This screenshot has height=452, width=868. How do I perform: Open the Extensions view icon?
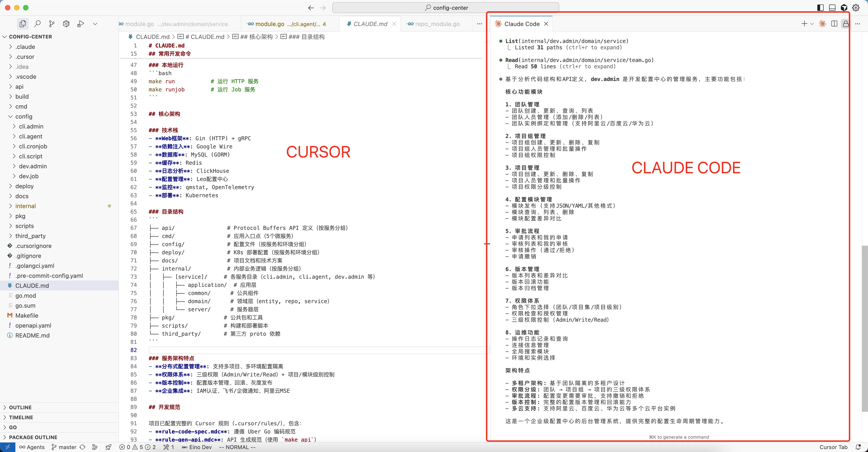coord(66,24)
